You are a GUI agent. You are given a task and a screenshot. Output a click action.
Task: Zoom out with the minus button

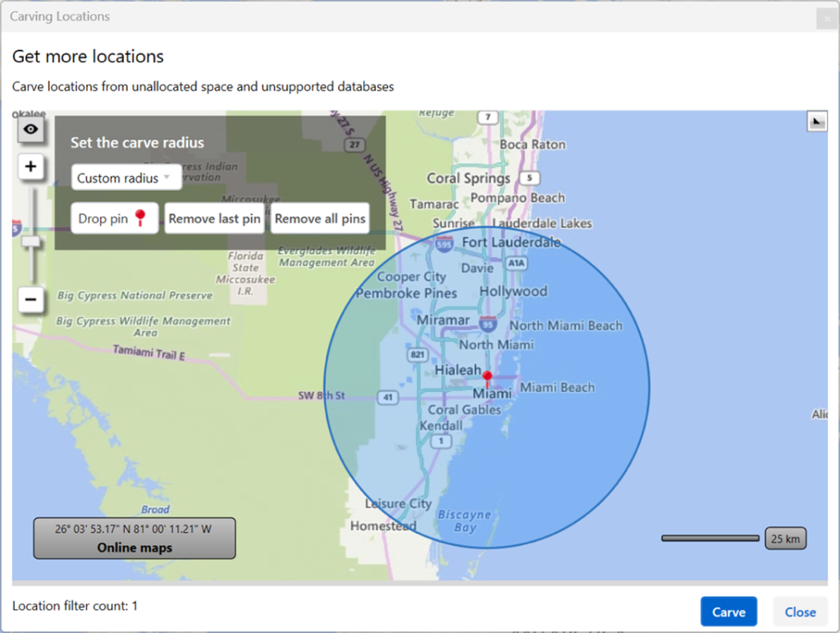[x=30, y=299]
